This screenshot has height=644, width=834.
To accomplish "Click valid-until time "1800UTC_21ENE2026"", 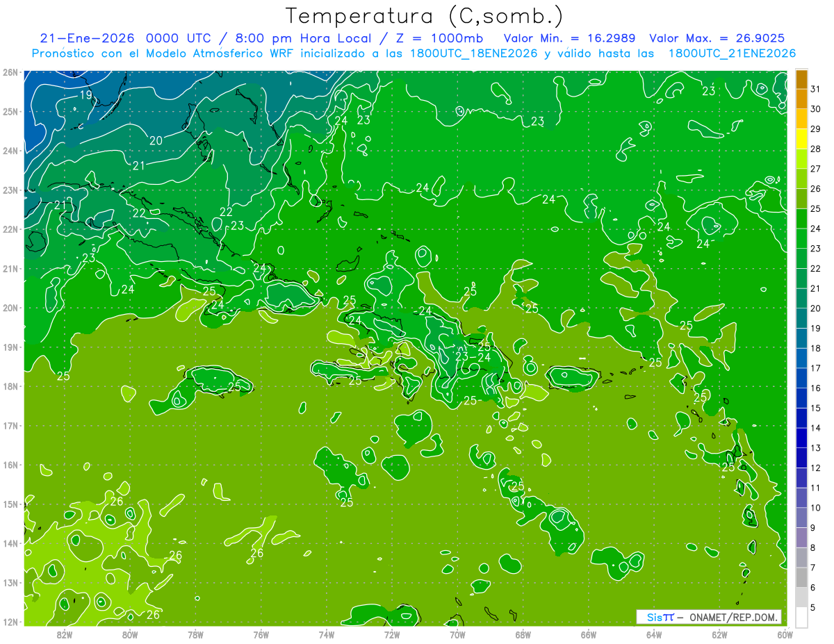I will pyautogui.click(x=732, y=53).
